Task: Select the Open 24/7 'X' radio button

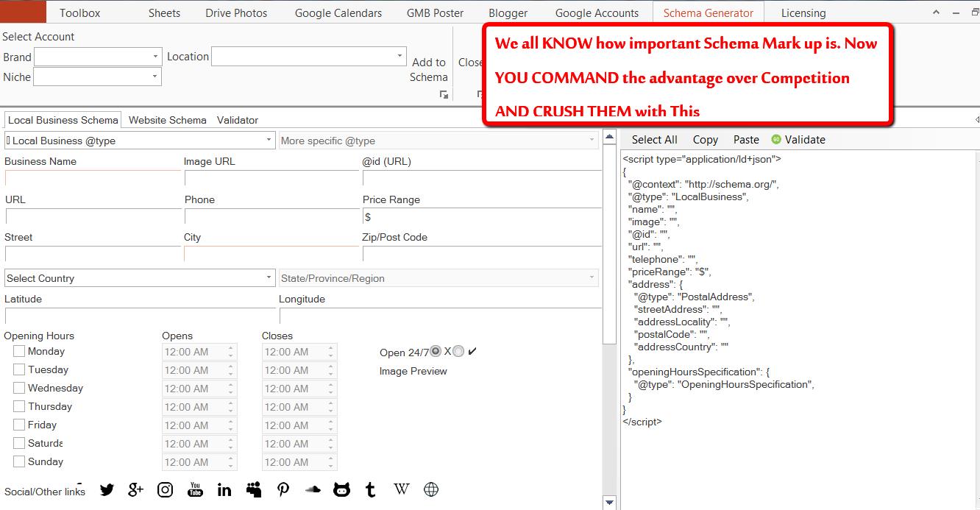Action: pyautogui.click(x=436, y=351)
